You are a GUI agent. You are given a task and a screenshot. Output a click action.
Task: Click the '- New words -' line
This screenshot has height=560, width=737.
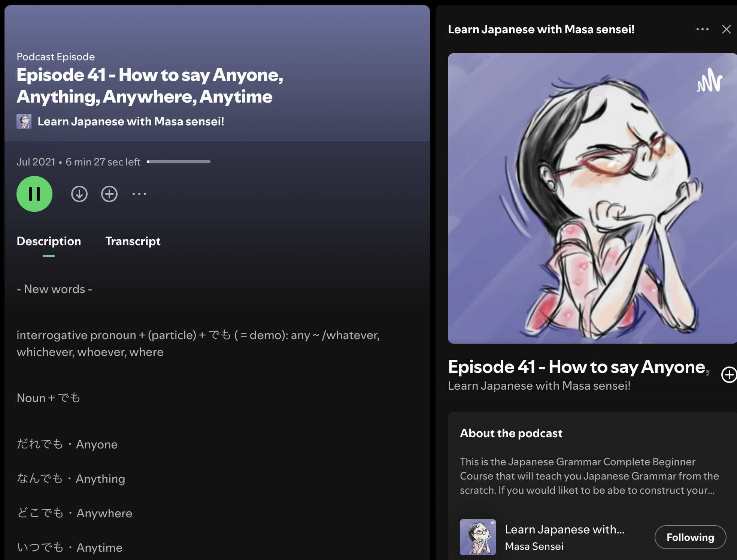(54, 289)
